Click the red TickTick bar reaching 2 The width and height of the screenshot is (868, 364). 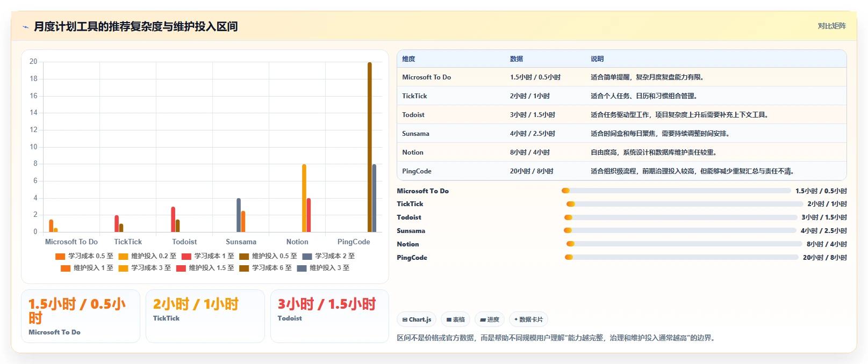tap(117, 224)
